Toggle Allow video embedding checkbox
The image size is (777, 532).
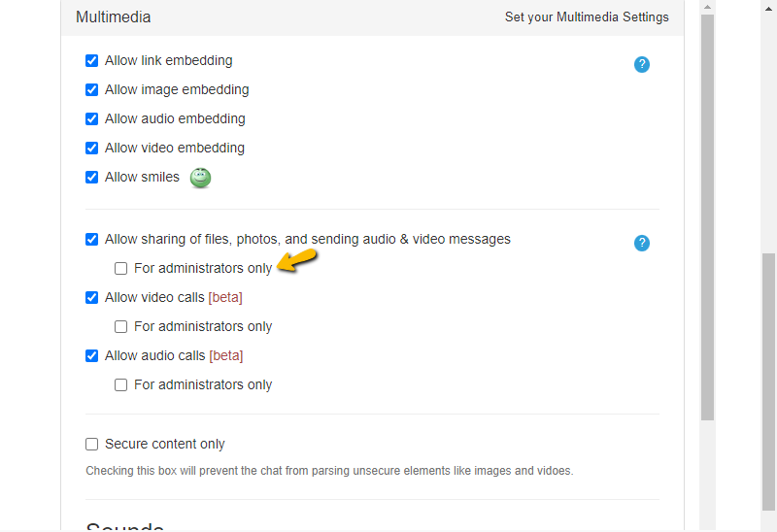[92, 148]
